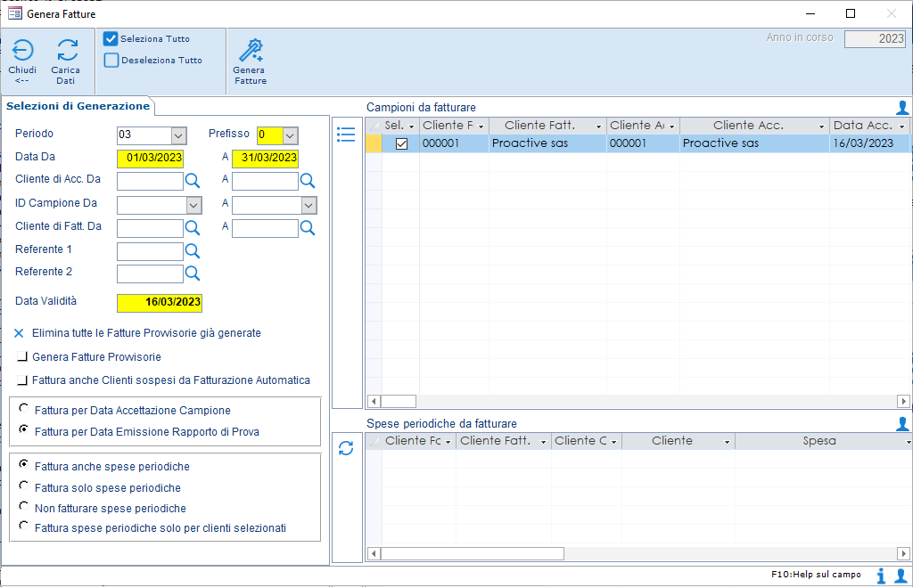Click the Genera Fatture window title icon
Screen dimensions: 913x588
(15, 13)
